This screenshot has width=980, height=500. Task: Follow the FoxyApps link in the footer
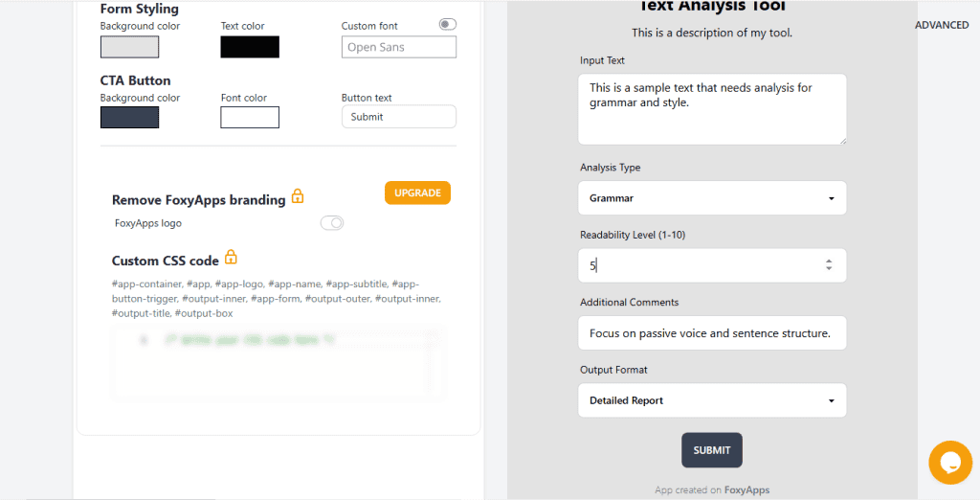pos(746,490)
